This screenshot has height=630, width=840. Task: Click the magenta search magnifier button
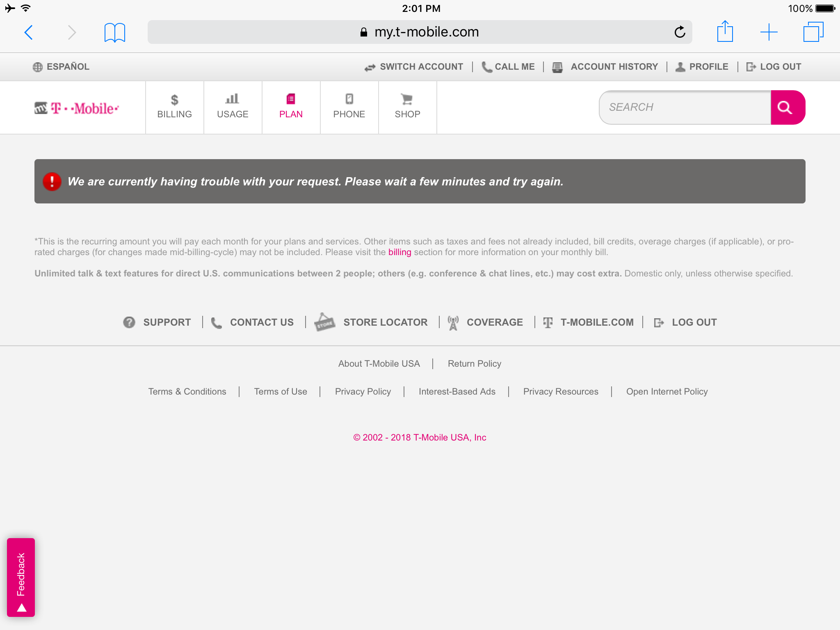point(788,107)
